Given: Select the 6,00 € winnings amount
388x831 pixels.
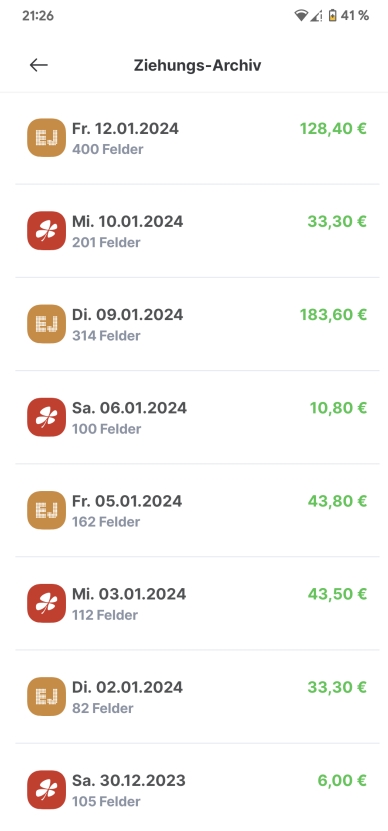Looking at the screenshot, I should 342,781.
